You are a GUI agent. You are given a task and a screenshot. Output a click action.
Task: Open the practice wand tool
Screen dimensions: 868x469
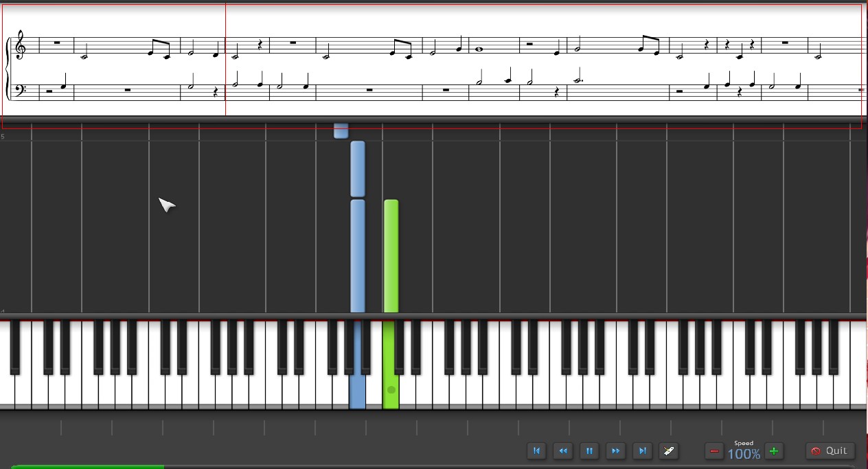[669, 451]
